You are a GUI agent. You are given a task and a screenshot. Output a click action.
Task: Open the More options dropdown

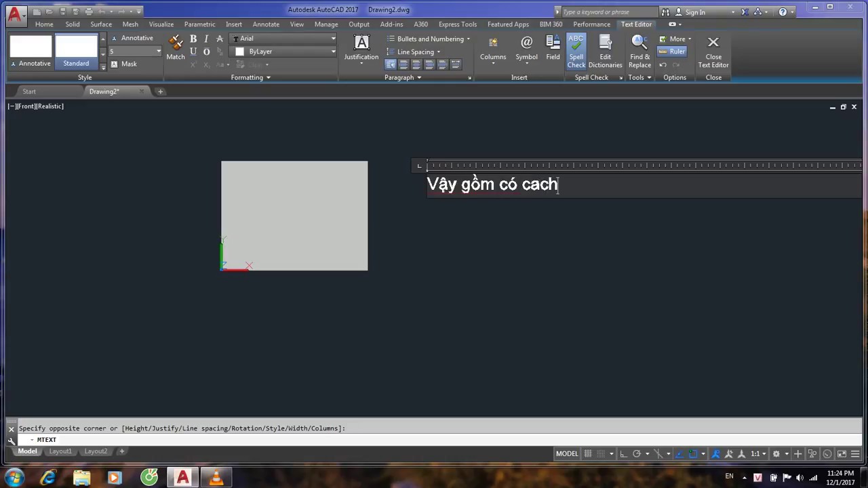[675, 39]
